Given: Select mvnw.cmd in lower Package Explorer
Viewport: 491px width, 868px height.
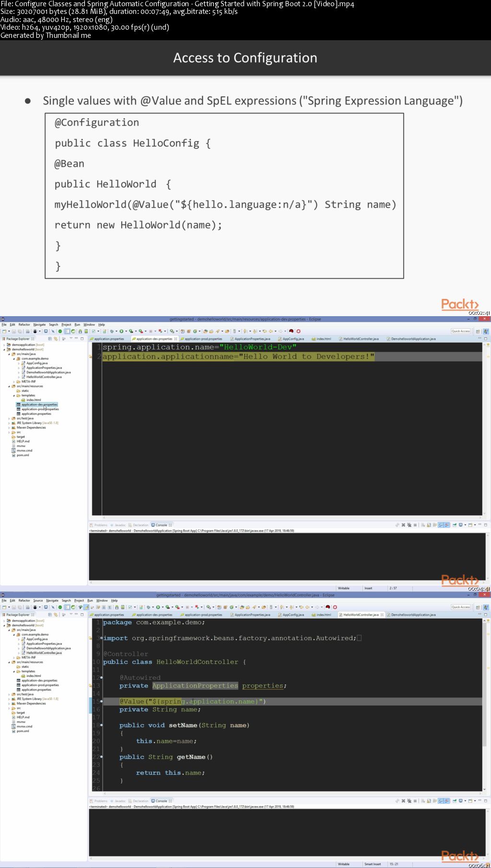Looking at the screenshot, I should [x=22, y=726].
